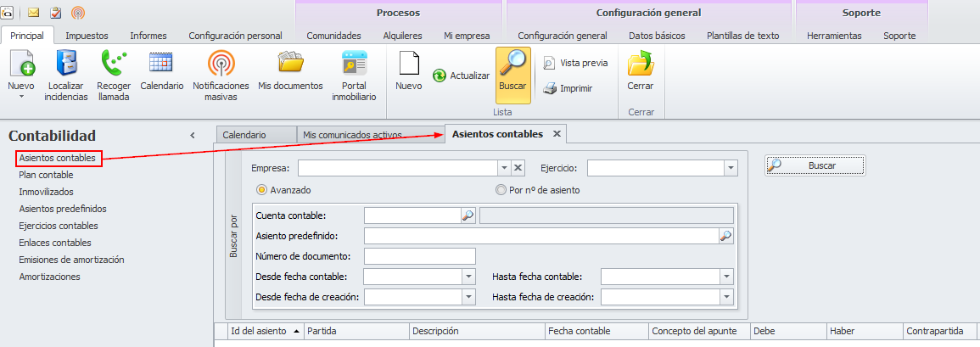
Task: Switch to the Informes ribbon tab
Action: pos(148,36)
